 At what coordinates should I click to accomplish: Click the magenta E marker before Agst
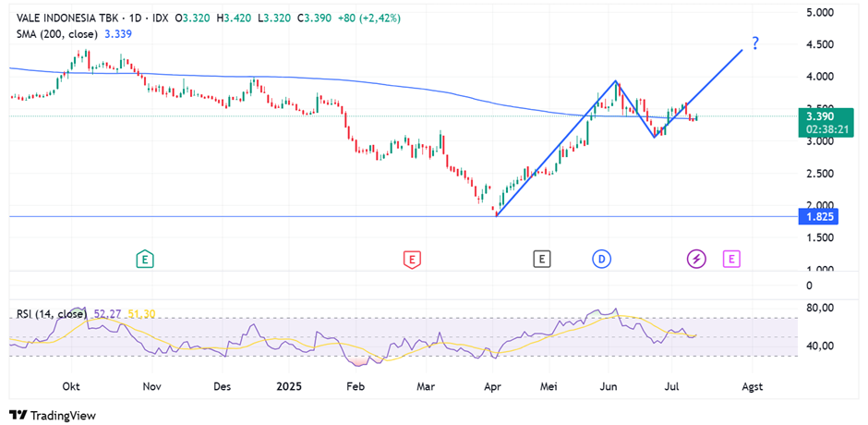731,260
